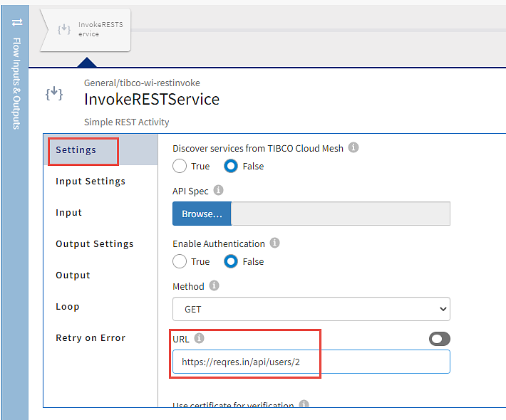Click the Browse... button for API Spec
The width and height of the screenshot is (506, 420).
(202, 214)
